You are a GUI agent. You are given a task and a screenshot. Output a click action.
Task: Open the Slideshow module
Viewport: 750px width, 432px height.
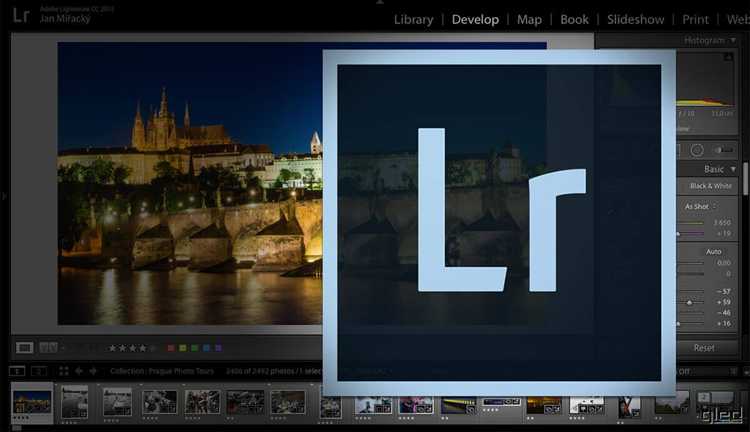coord(635,20)
